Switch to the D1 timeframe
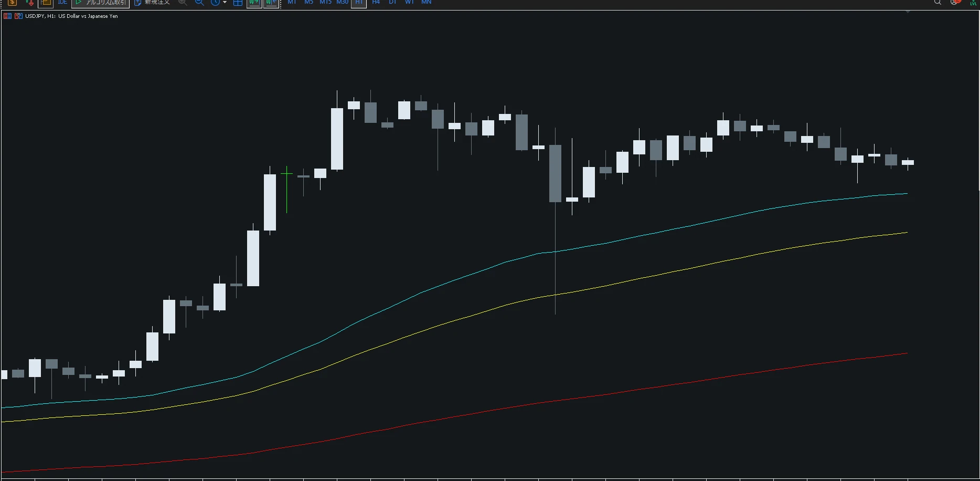Image resolution: width=980 pixels, height=481 pixels. (393, 2)
